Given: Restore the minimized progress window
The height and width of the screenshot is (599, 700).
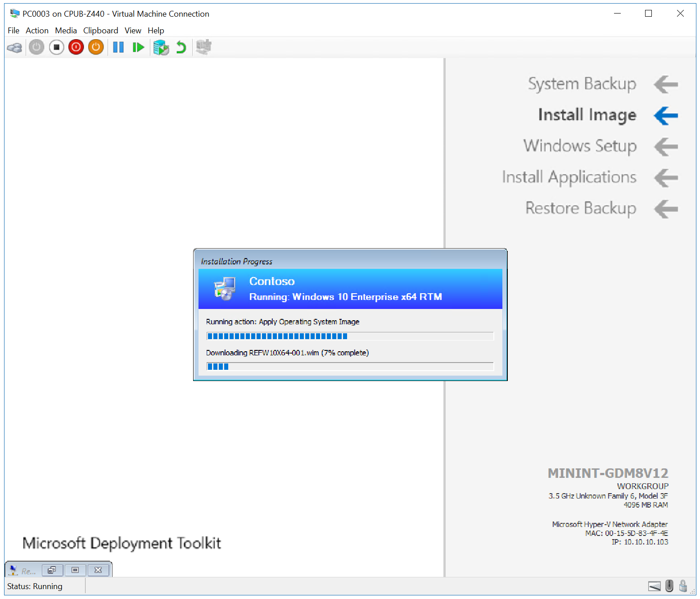Looking at the screenshot, I should click(52, 570).
